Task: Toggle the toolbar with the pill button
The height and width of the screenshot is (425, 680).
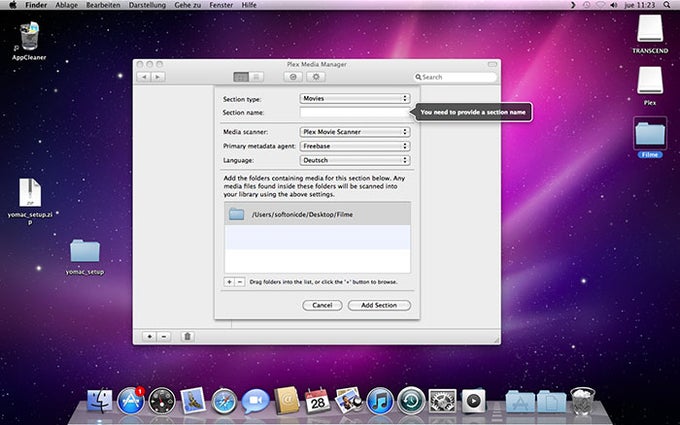Action: [x=492, y=64]
